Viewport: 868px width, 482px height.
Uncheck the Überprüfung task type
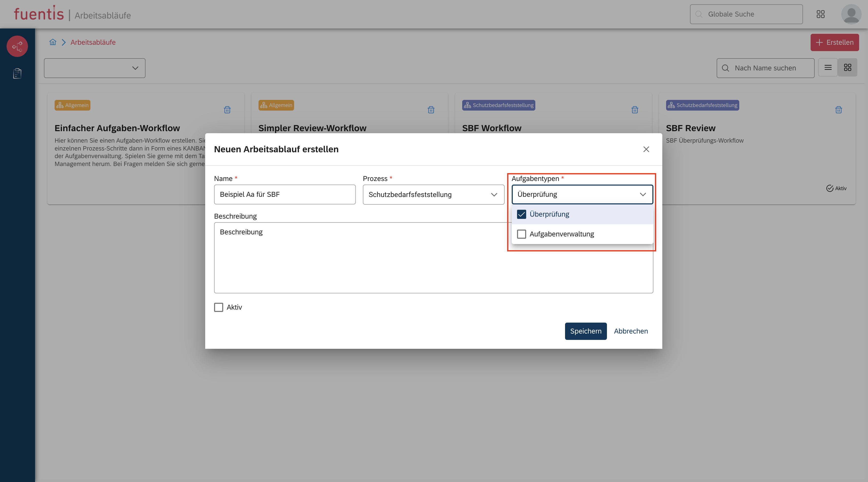[x=522, y=214]
